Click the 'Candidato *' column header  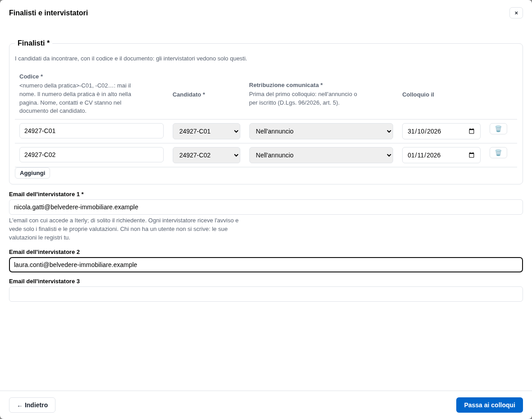pyautogui.click(x=188, y=95)
